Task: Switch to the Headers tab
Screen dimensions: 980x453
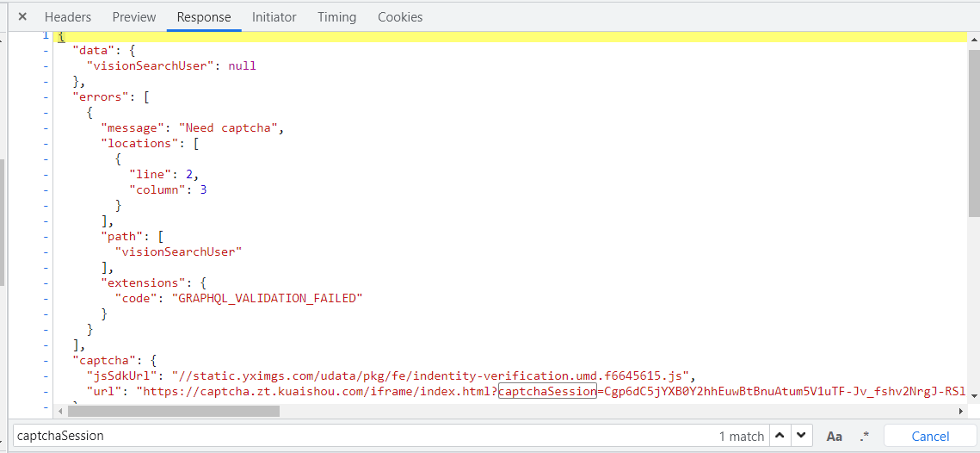Action: (x=67, y=17)
